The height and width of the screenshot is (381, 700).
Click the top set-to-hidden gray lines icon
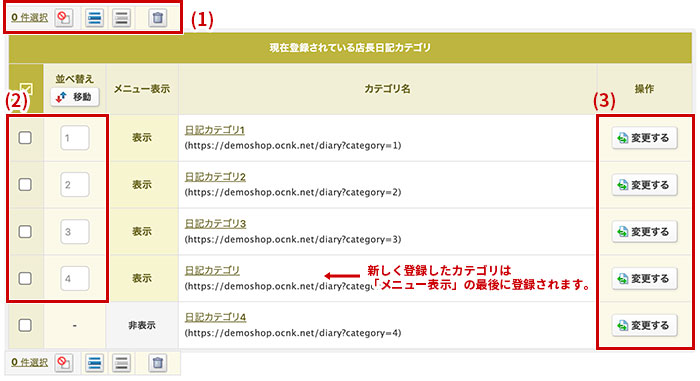[x=121, y=18]
